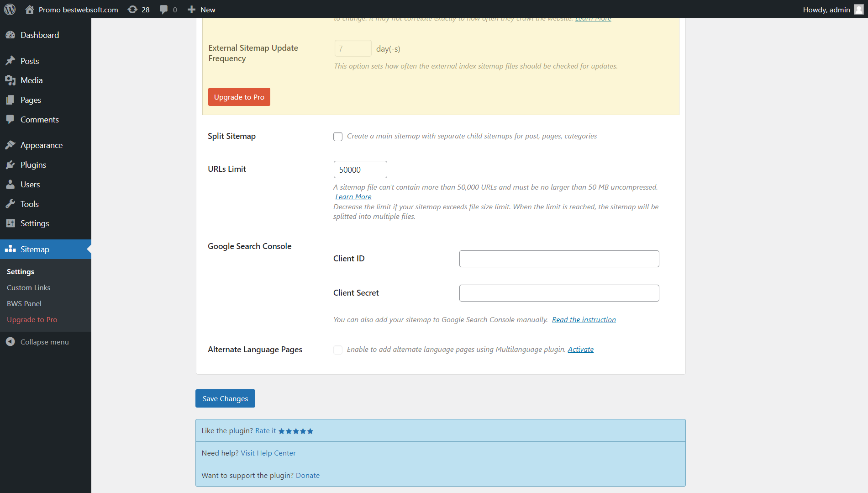Click inside the Client ID field
This screenshot has width=868, height=493.
point(559,259)
